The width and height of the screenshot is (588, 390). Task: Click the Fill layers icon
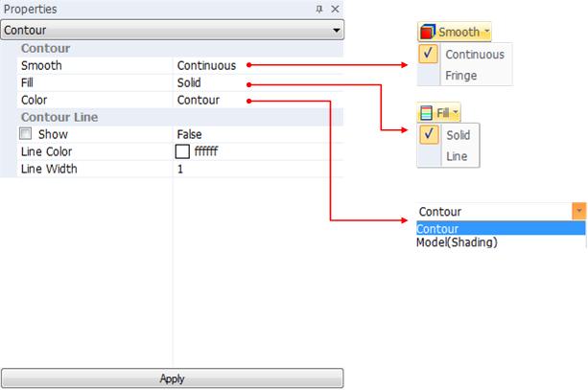click(x=427, y=113)
